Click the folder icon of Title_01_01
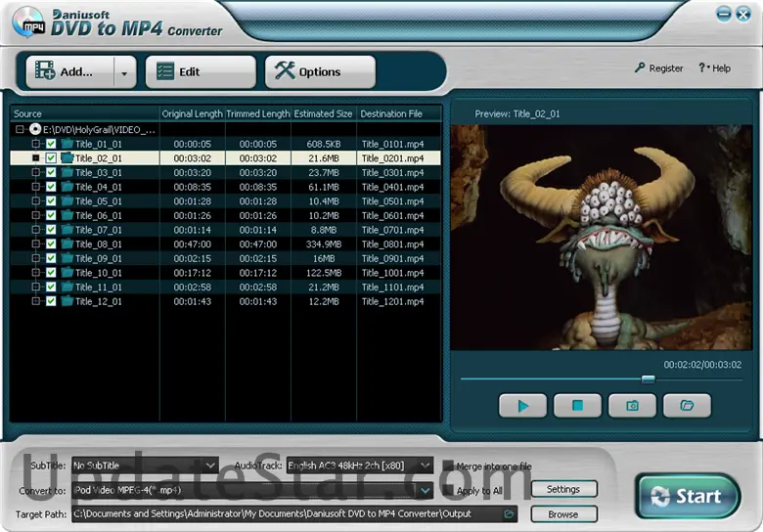 click(67, 144)
